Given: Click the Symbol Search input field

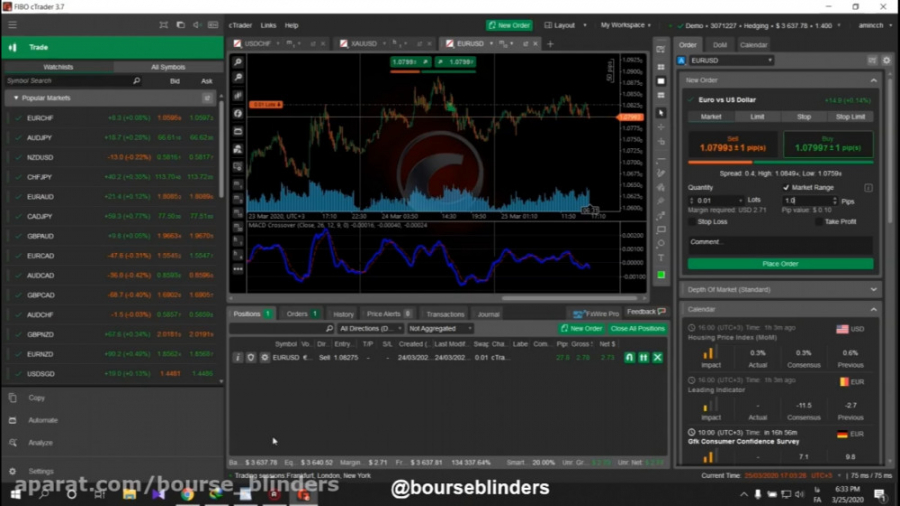Looking at the screenshot, I should (x=68, y=81).
